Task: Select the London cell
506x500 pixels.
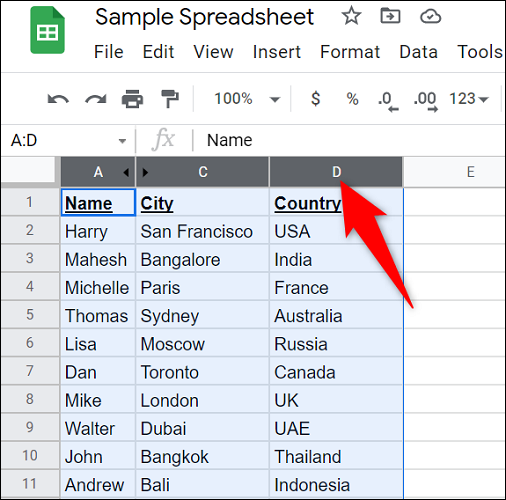Action: (x=203, y=400)
